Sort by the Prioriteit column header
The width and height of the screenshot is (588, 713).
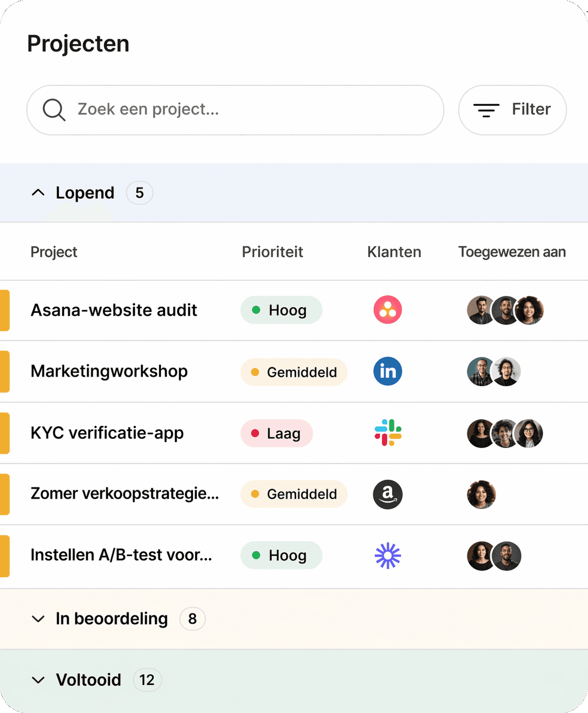[x=273, y=252]
